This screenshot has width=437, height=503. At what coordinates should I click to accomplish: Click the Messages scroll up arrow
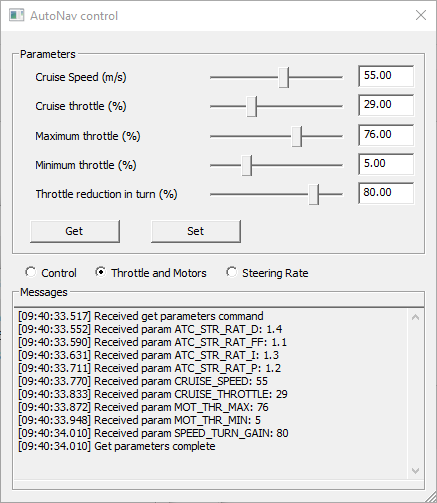[415, 317]
